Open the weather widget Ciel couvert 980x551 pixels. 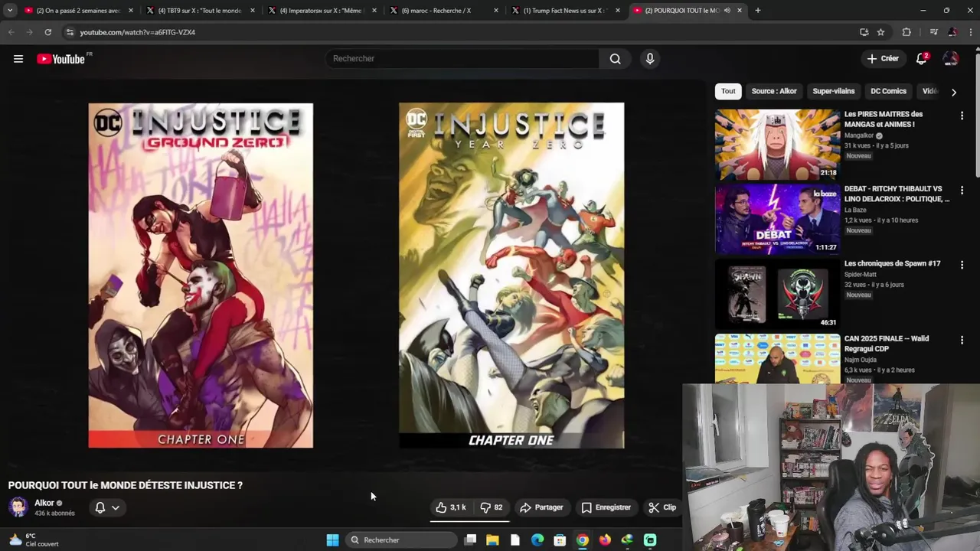point(32,540)
